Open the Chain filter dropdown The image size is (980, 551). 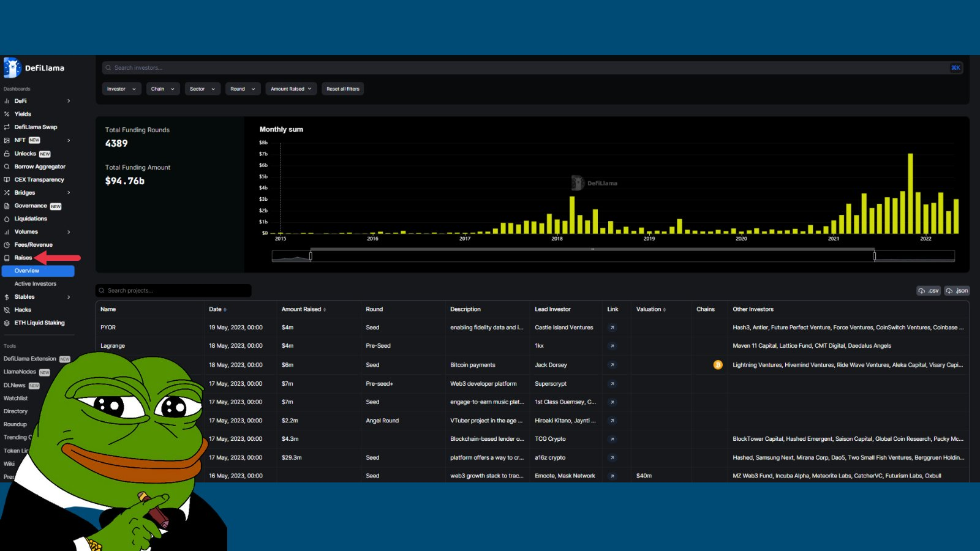point(163,89)
